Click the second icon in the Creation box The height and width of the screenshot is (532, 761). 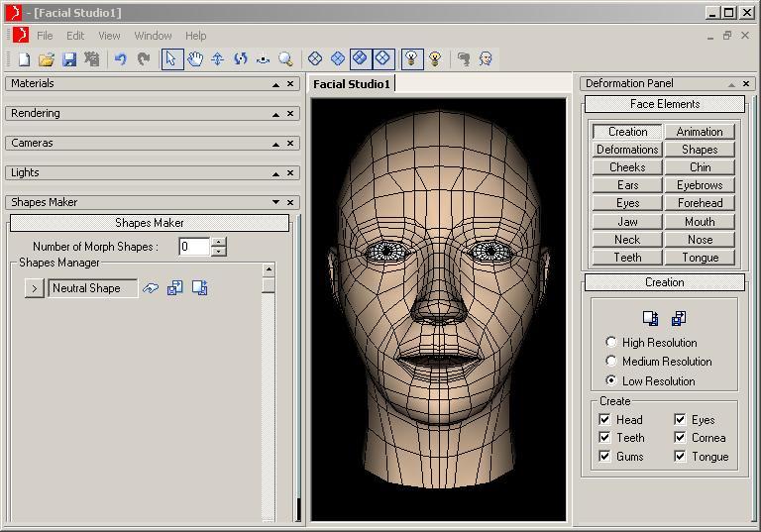click(679, 318)
